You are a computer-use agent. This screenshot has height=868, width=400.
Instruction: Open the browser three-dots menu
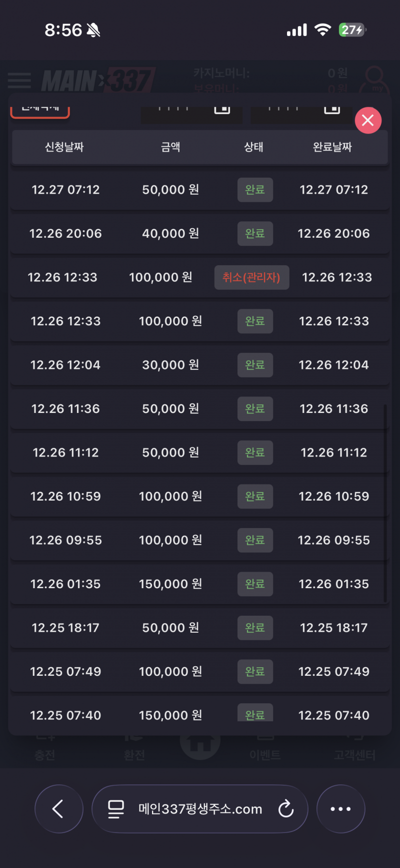point(340,808)
